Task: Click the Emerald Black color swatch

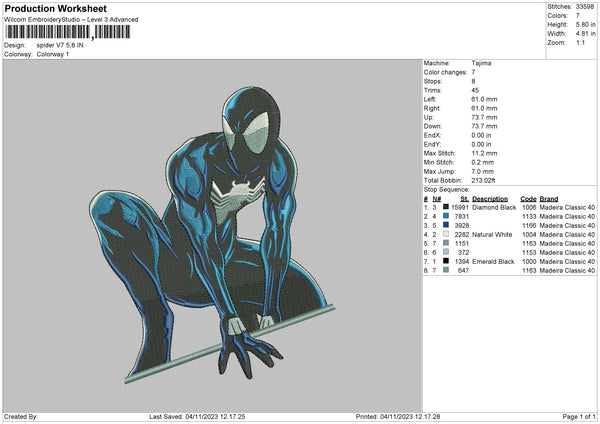Action: click(x=446, y=261)
